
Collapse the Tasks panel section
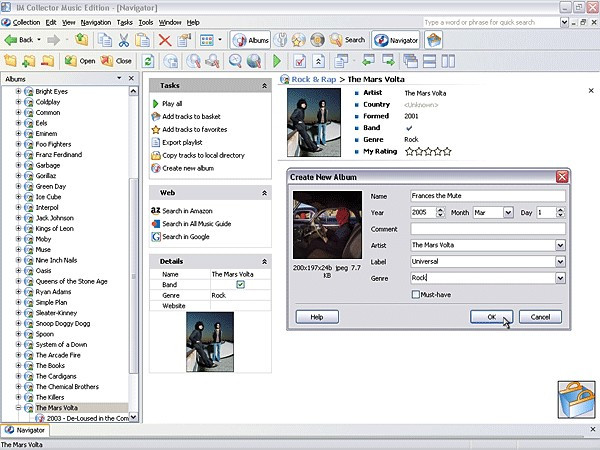pyautogui.click(x=264, y=86)
